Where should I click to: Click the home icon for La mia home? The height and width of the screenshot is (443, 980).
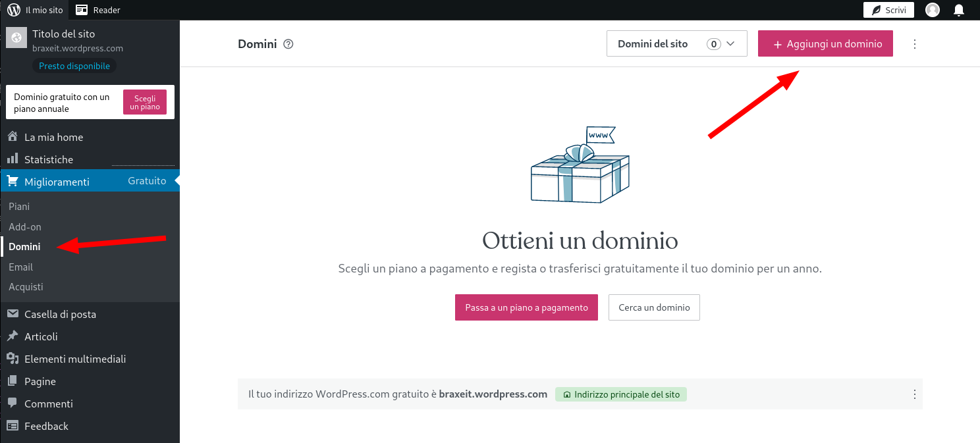(x=13, y=137)
